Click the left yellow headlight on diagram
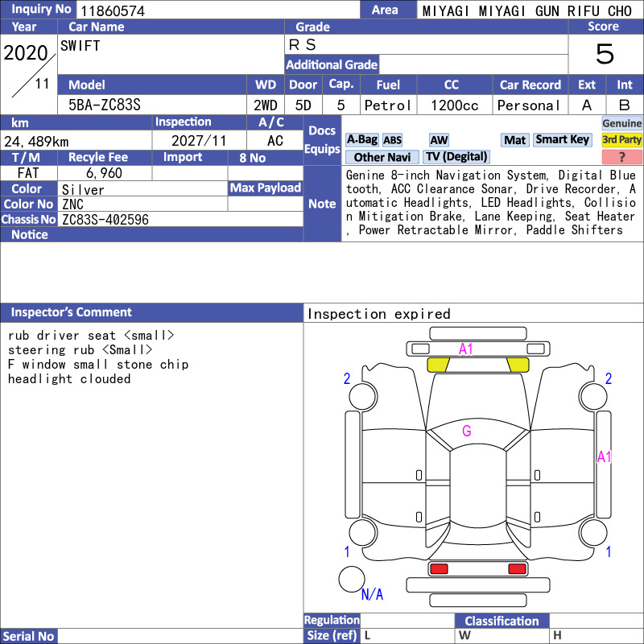Viewport: 644px width, 644px height. pyautogui.click(x=438, y=365)
